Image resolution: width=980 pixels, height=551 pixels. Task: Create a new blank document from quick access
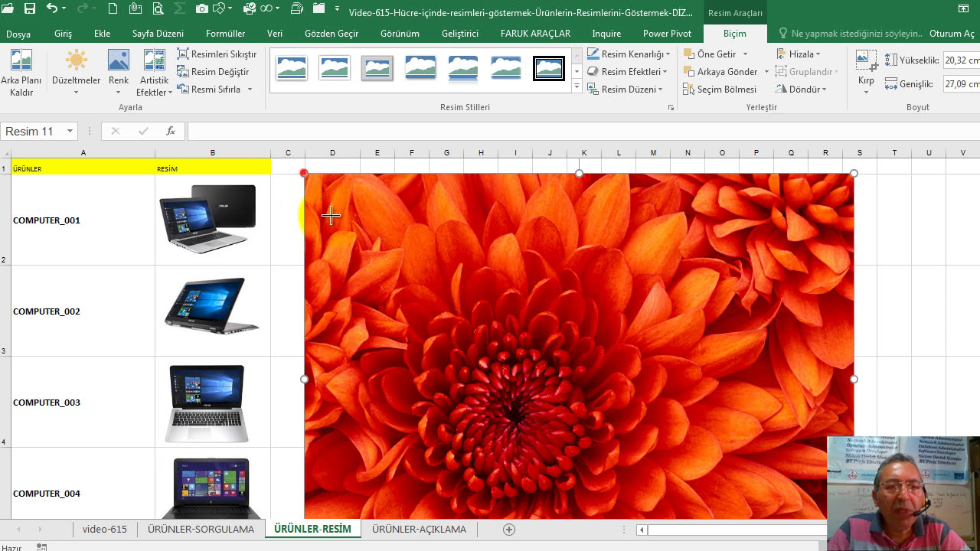click(x=113, y=8)
